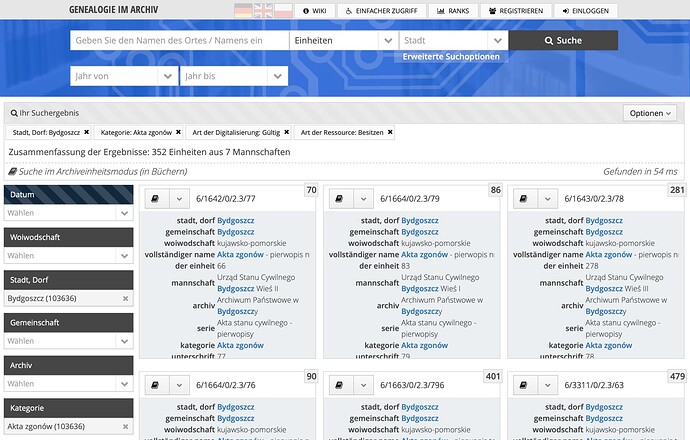Open the Optionen dropdown menu
The image size is (690, 440).
tap(649, 113)
